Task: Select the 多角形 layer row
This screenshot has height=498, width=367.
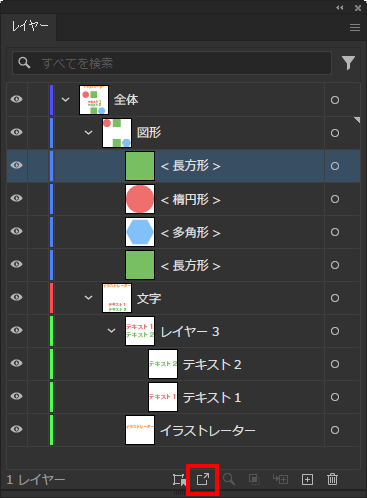Action: click(183, 232)
